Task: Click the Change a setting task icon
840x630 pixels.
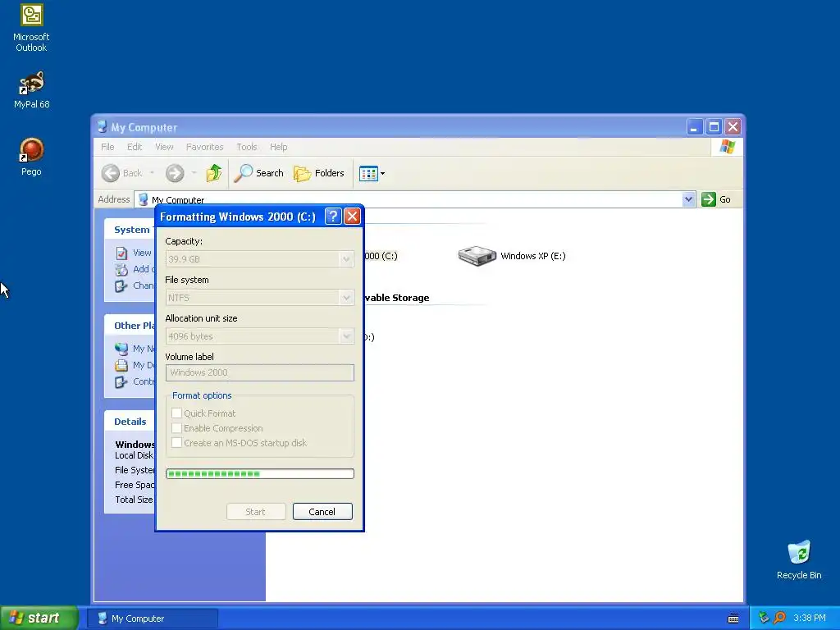Action: (121, 285)
